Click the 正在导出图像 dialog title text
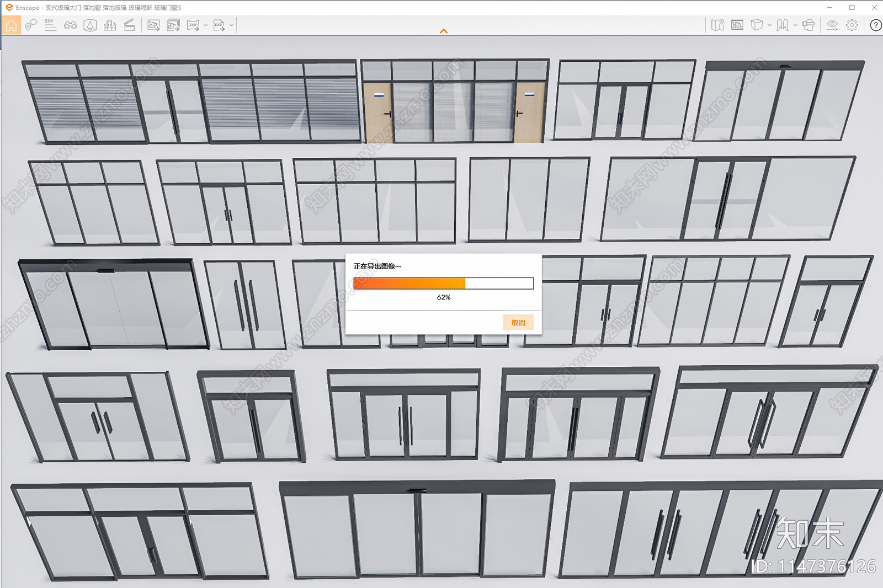The image size is (883, 588). coord(377,266)
